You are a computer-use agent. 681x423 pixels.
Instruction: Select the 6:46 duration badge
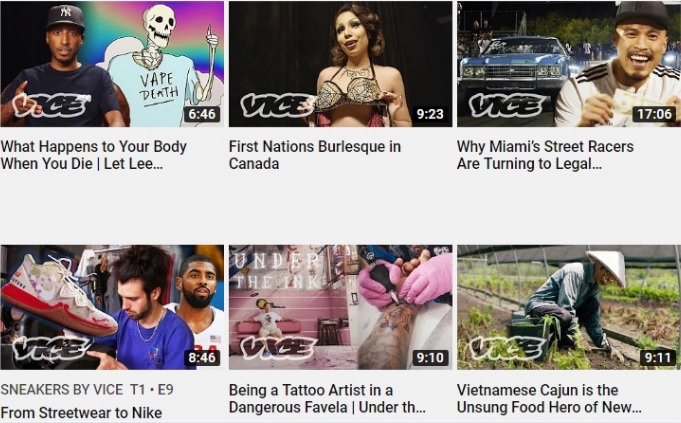[x=202, y=114]
